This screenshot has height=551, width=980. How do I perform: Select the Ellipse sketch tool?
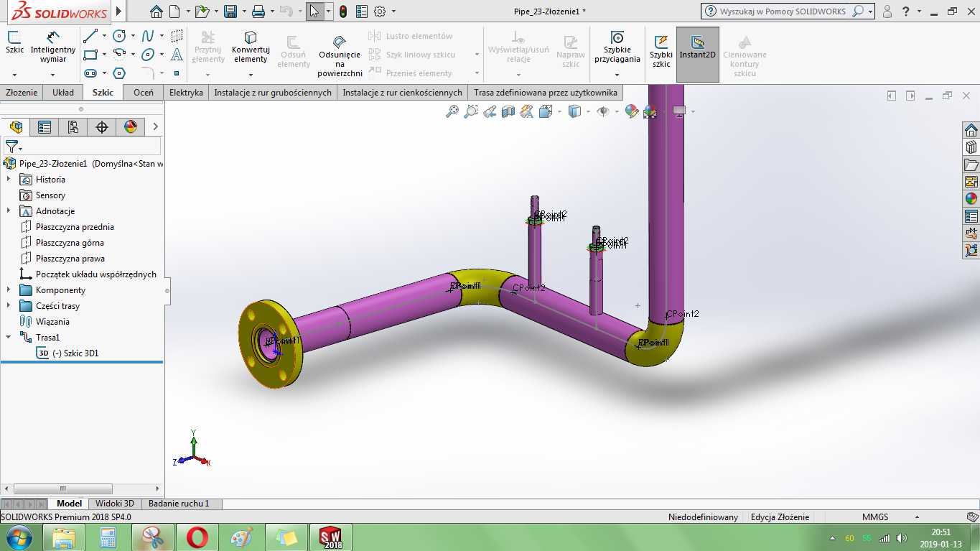pyautogui.click(x=148, y=55)
